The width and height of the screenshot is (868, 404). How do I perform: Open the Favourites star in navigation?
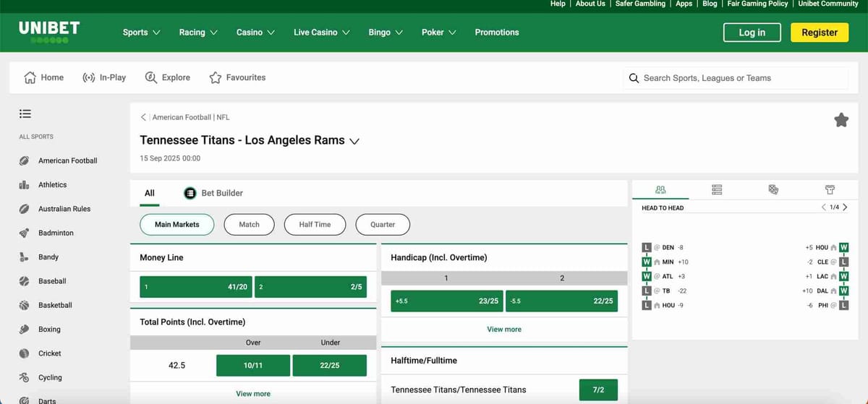[215, 77]
